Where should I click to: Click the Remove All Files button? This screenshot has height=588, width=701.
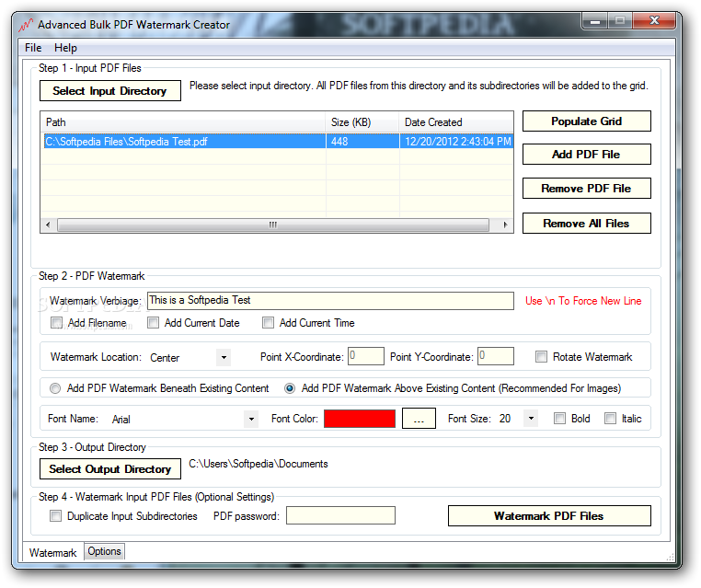pos(586,223)
